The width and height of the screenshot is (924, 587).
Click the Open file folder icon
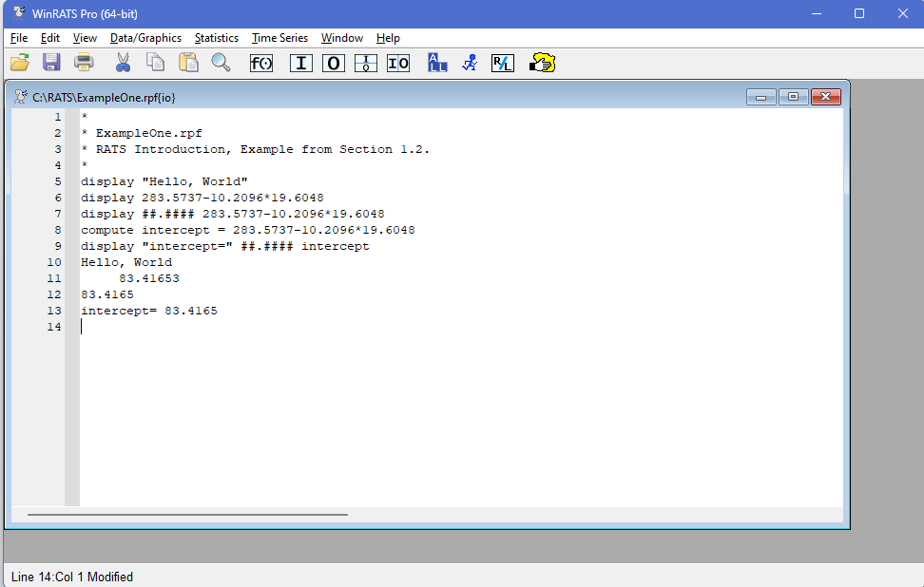click(20, 64)
